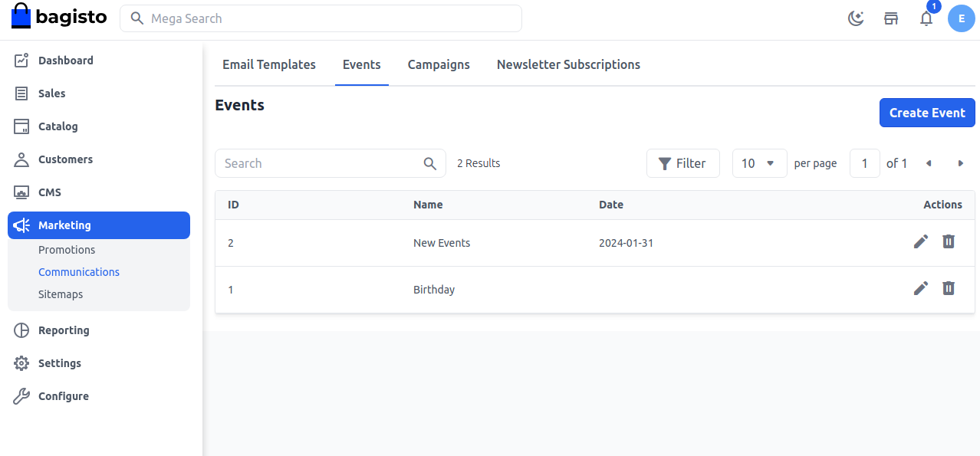Open the Newsletter Subscriptions tab

[568, 64]
